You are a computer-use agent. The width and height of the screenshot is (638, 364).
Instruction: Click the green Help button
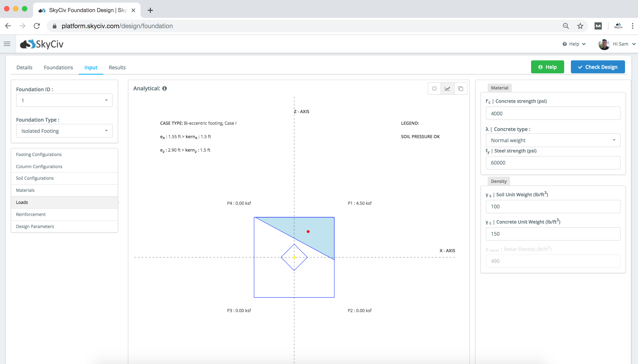[547, 67]
